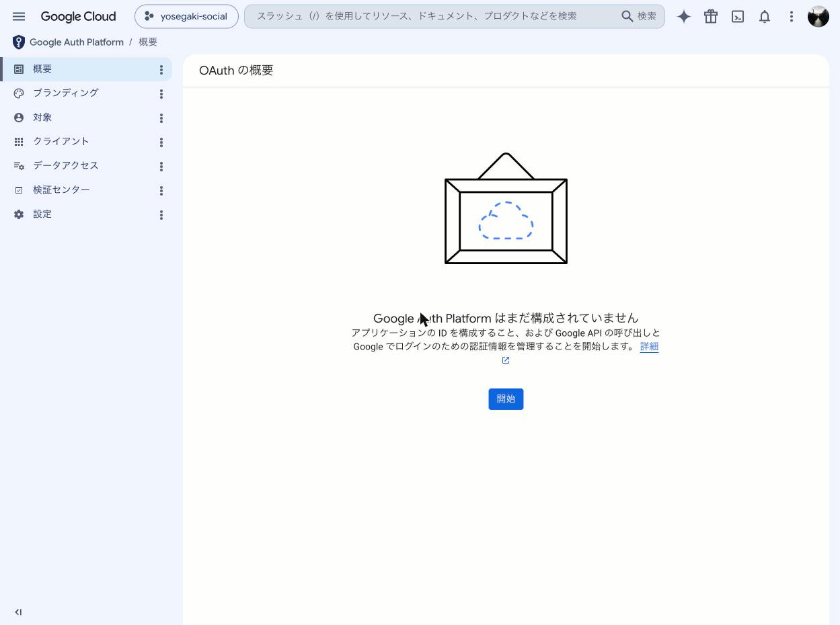Open the three-dot menu for ブランディング

coord(161,94)
